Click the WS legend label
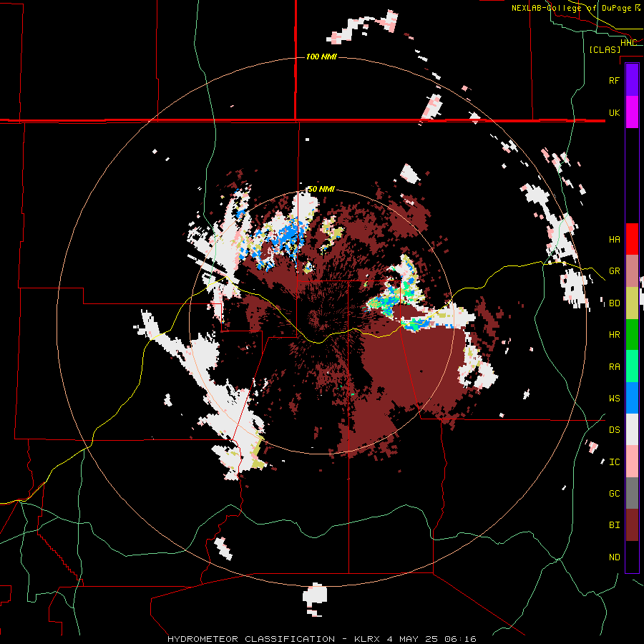The image size is (644, 644). (x=614, y=399)
